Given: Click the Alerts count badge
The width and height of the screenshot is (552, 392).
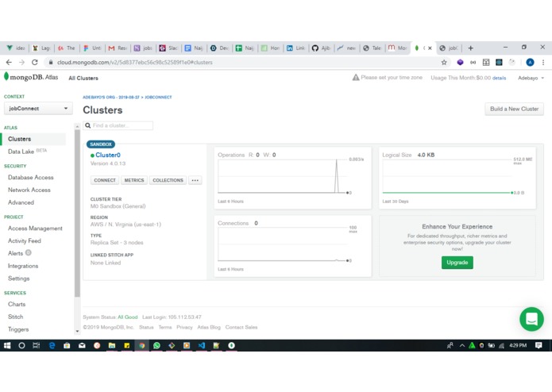Looking at the screenshot, I should (x=29, y=253).
